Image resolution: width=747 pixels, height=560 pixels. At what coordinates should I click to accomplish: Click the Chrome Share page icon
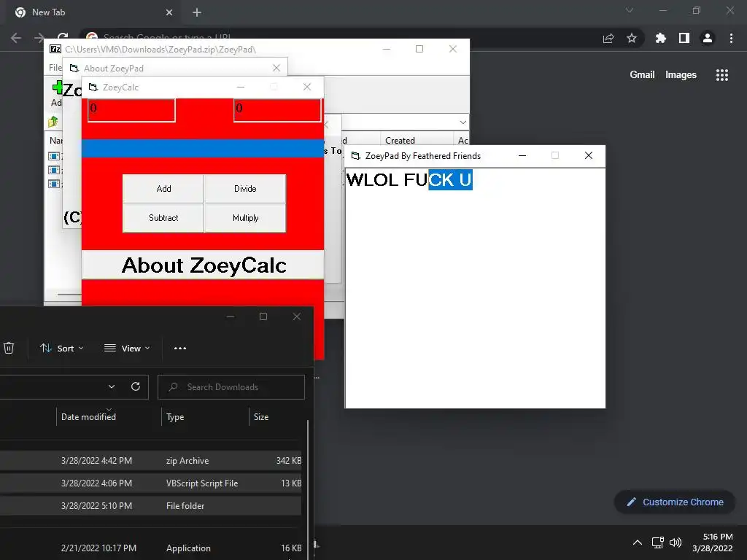coord(608,38)
